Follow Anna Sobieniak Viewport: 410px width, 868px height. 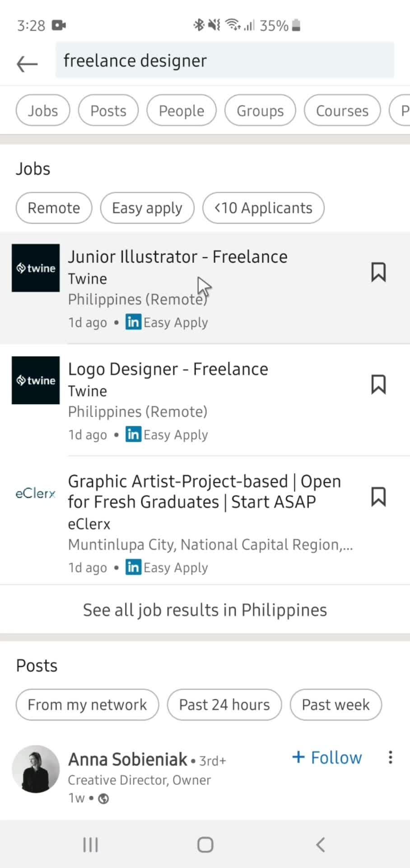[327, 757]
